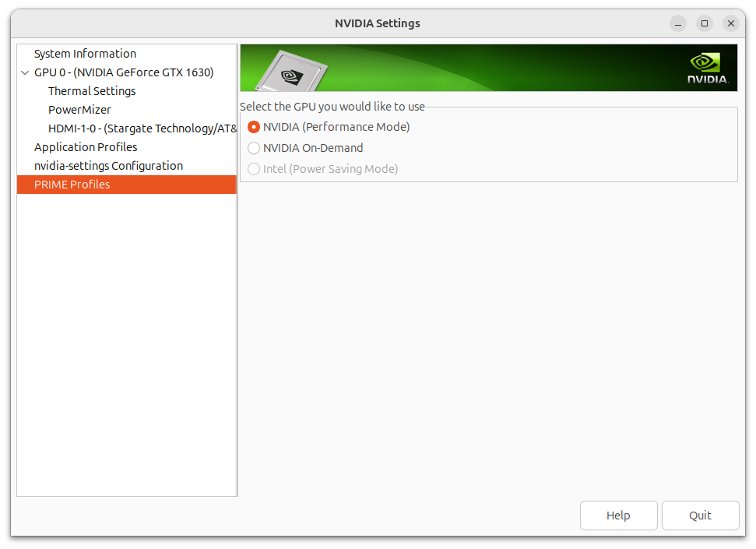
Task: Click the Quit button
Action: click(700, 516)
